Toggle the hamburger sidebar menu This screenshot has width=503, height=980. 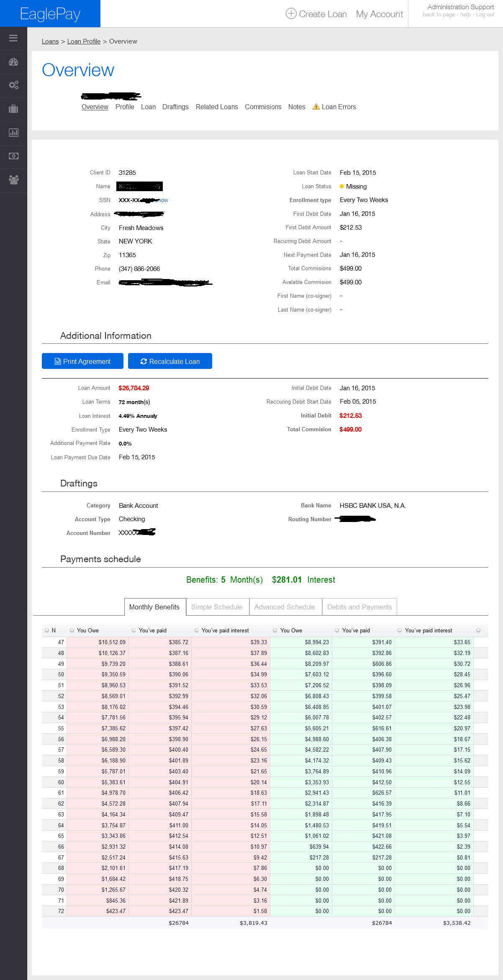pyautogui.click(x=13, y=38)
